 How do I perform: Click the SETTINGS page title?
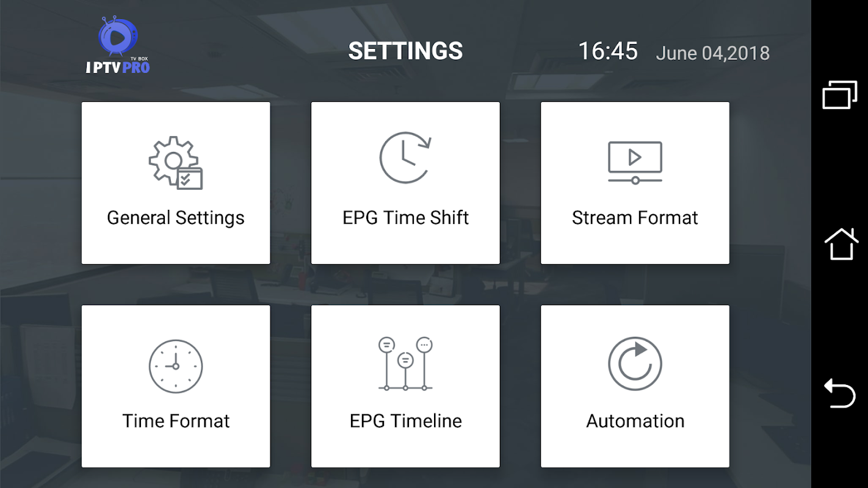point(405,51)
